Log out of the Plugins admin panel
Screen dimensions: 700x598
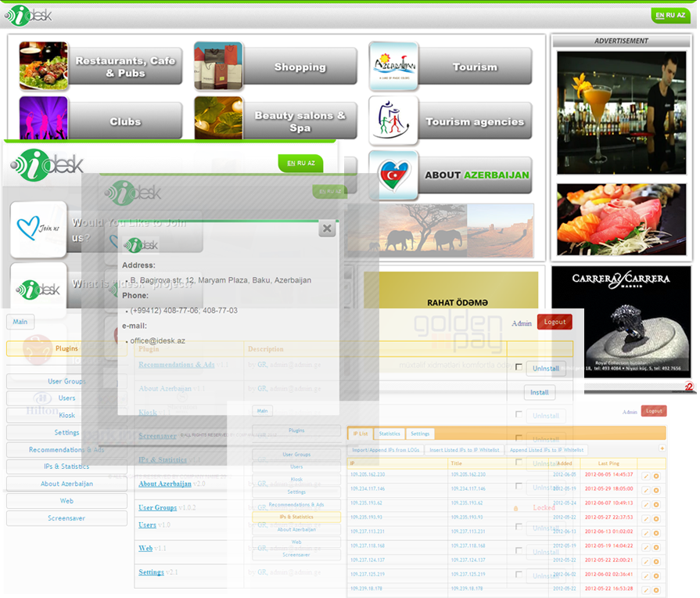(x=555, y=322)
